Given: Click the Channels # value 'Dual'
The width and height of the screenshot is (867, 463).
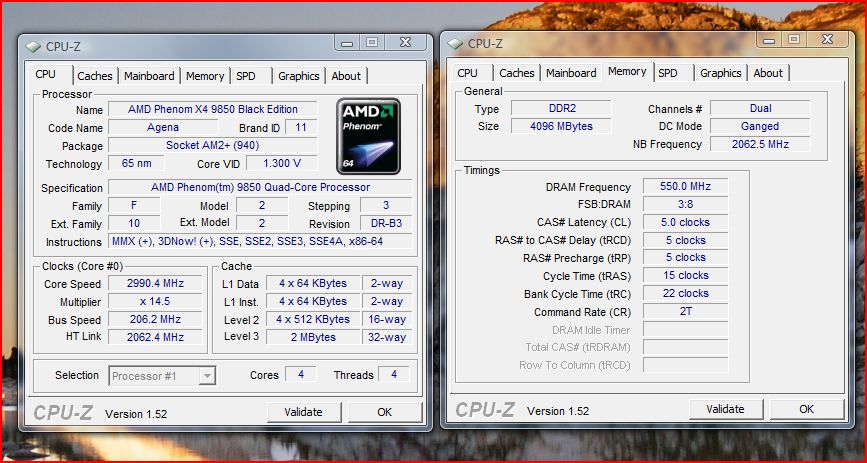Looking at the screenshot, I should tap(760, 108).
